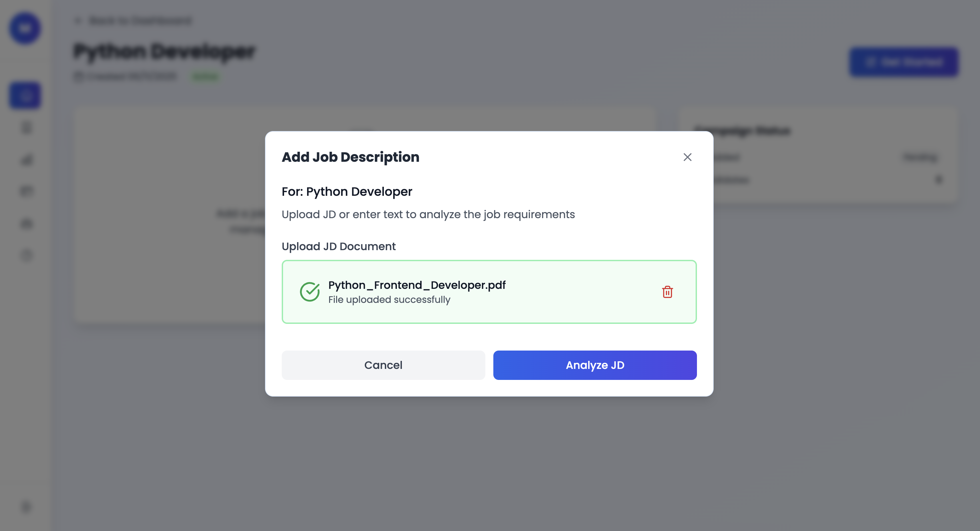The height and width of the screenshot is (531, 980).
Task: Click the document icon below campaigns in sidebar
Action: coord(25,127)
